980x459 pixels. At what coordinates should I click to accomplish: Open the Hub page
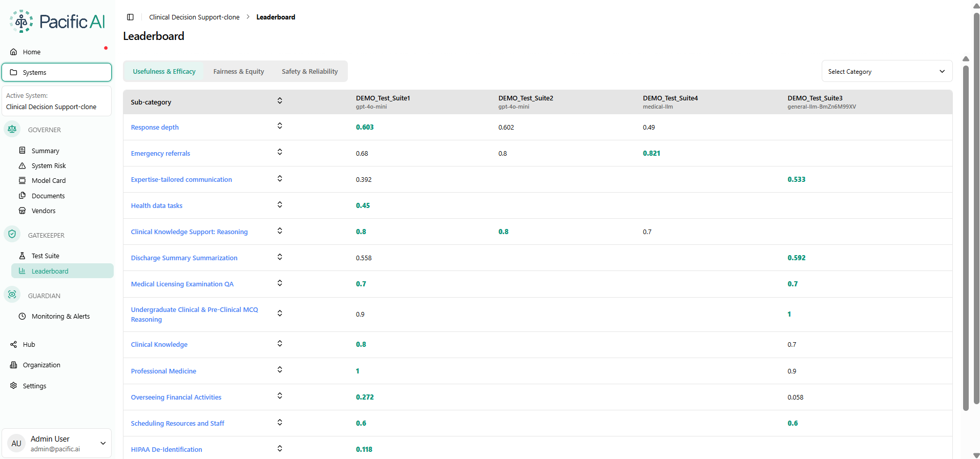click(x=29, y=344)
